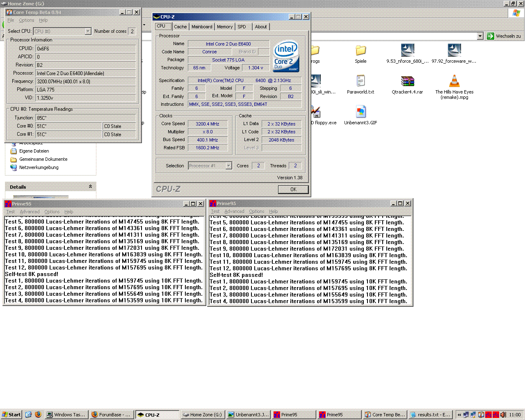Click the Tjunction 85C value field
This screenshot has width=525, height=420.
point(86,118)
